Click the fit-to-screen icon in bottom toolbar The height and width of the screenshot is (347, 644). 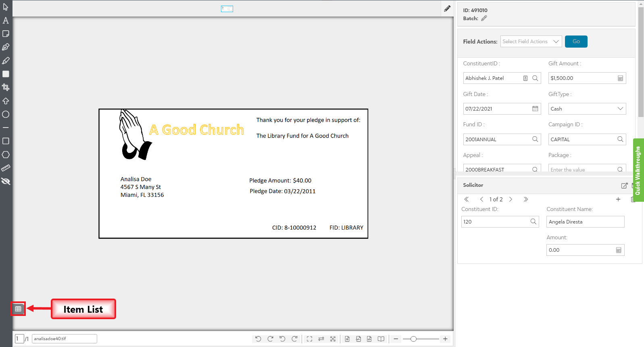[x=309, y=339]
